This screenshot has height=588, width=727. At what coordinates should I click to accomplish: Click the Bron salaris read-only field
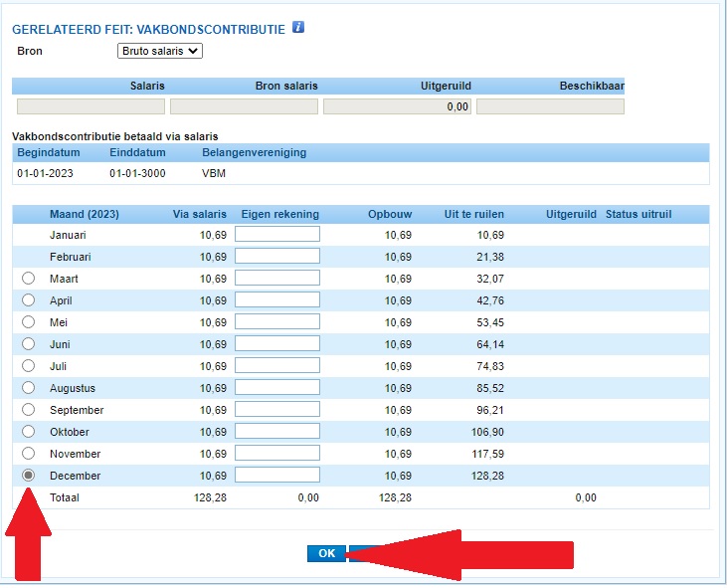click(244, 106)
